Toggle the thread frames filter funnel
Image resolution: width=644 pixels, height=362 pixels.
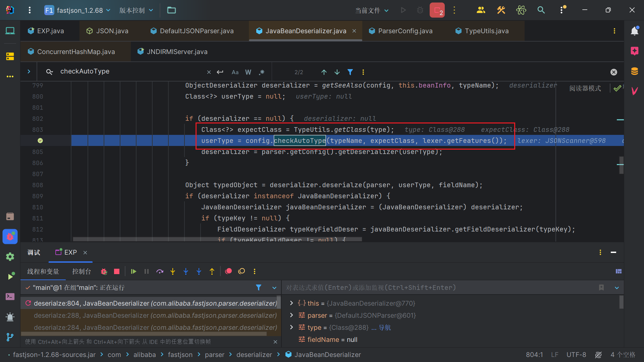point(259,288)
